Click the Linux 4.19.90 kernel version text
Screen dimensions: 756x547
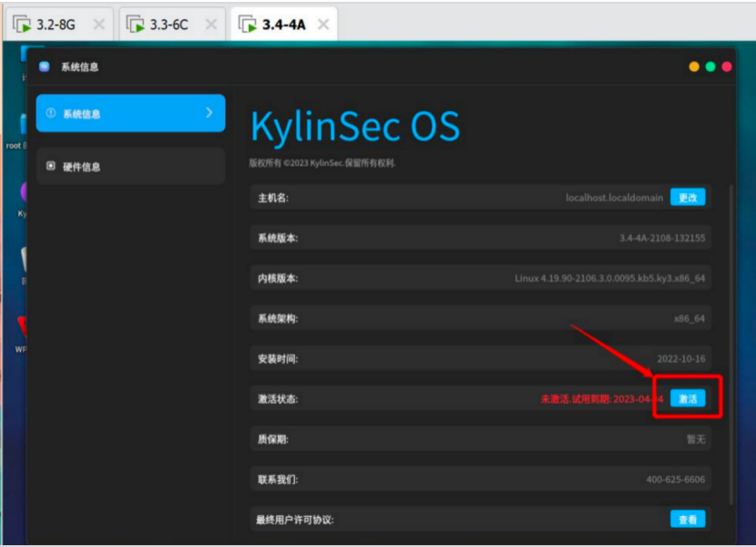coord(609,279)
